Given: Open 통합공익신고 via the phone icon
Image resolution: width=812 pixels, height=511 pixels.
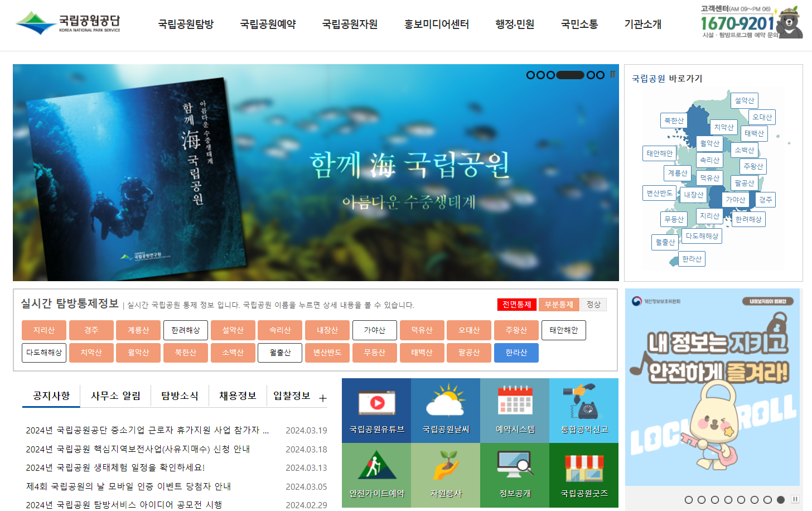Looking at the screenshot, I should coord(583,410).
